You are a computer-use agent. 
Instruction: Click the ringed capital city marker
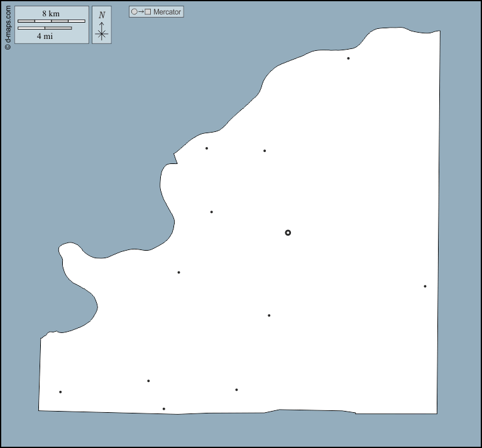pyautogui.click(x=288, y=232)
